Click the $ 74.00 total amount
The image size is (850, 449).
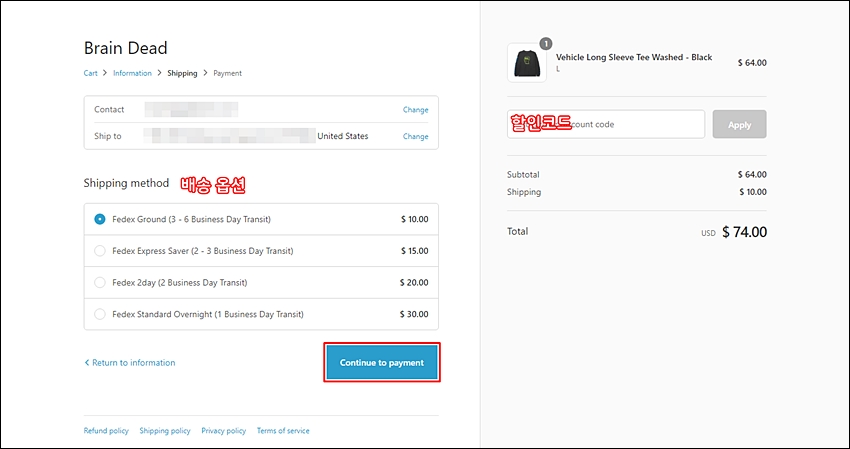(744, 232)
